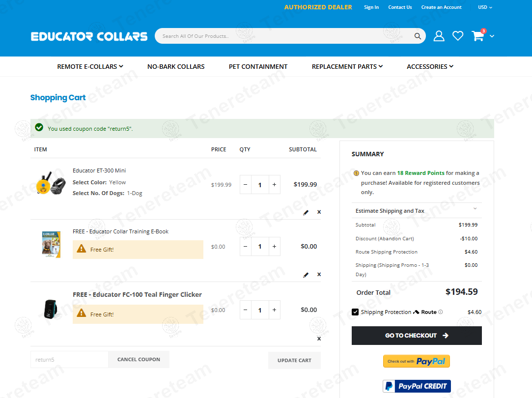Click the Route info icon
This screenshot has width=532, height=398.
click(x=441, y=312)
